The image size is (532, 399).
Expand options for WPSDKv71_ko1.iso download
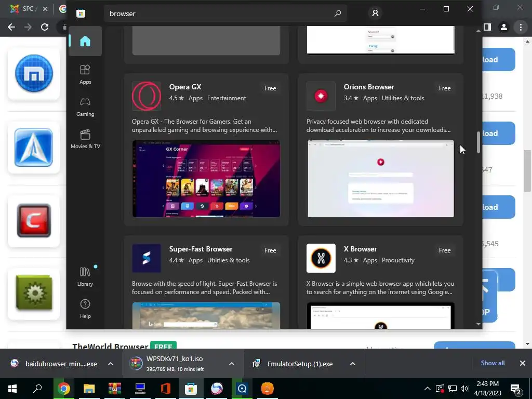[232, 364]
